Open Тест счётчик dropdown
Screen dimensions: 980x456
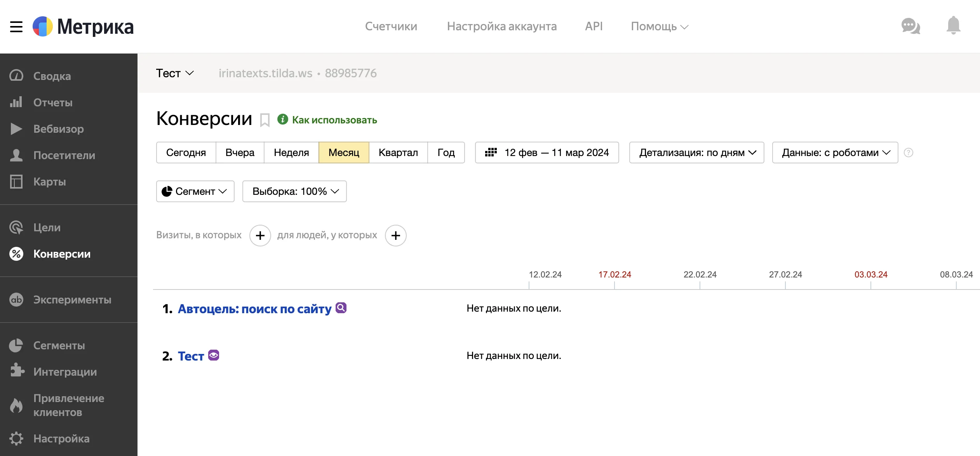point(175,73)
